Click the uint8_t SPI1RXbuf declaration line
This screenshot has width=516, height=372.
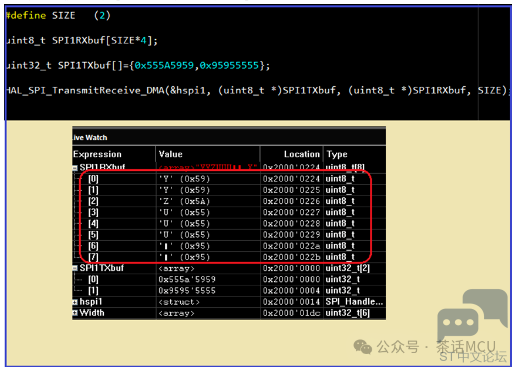pos(82,41)
